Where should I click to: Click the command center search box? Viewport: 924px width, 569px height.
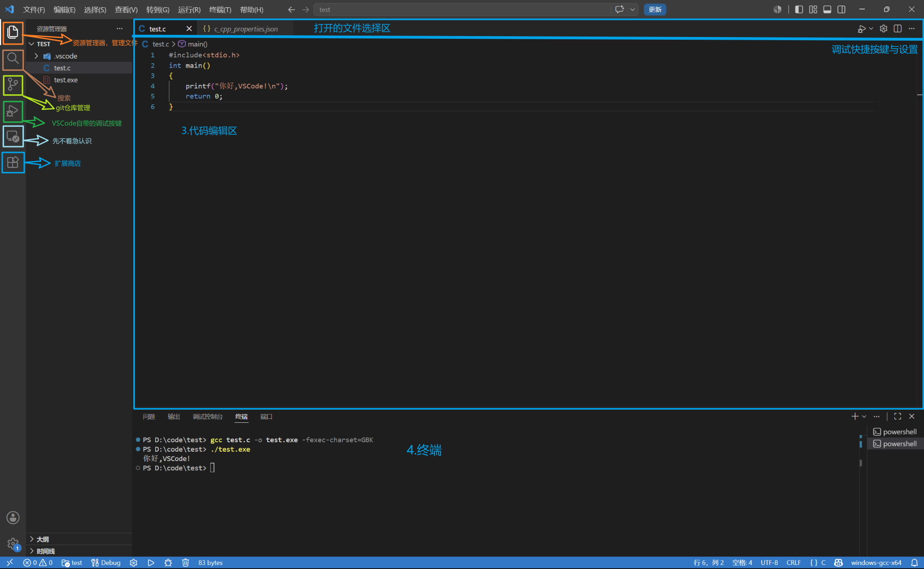pyautogui.click(x=462, y=9)
